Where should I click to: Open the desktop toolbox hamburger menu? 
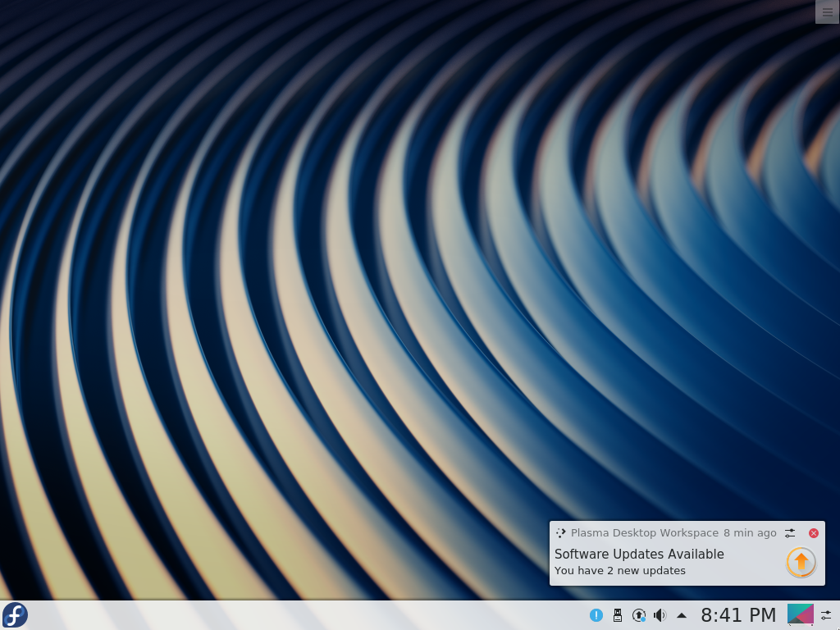(x=827, y=11)
